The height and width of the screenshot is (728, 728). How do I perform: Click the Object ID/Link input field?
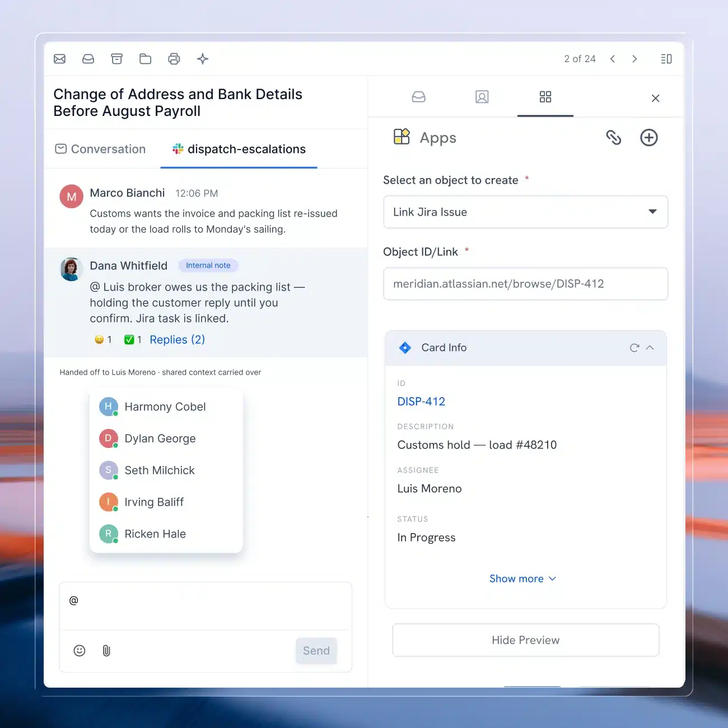point(526,284)
